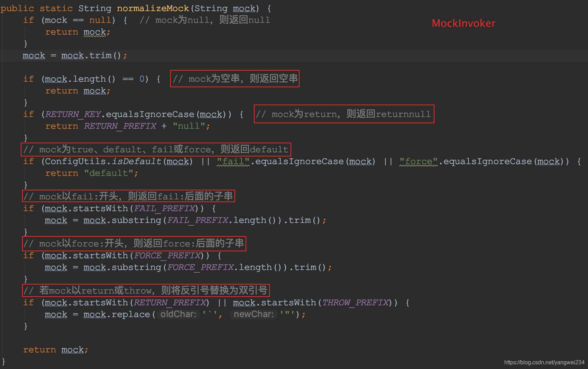Screen dimensions: 588x369
Task: Click the 'RETURN_PREFIX + "null"' return line
Action: click(x=128, y=126)
